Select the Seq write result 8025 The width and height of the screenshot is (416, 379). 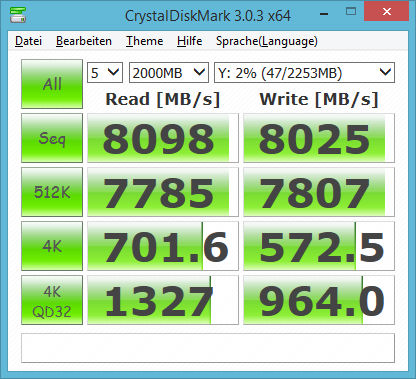pyautogui.click(x=319, y=138)
